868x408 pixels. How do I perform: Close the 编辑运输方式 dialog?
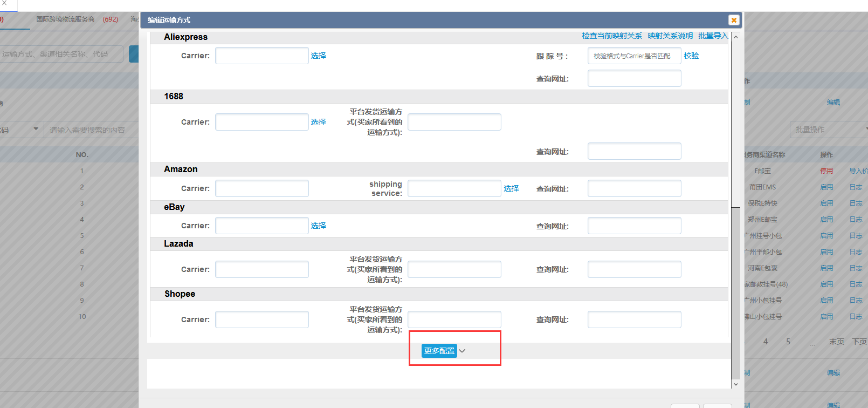coord(733,20)
